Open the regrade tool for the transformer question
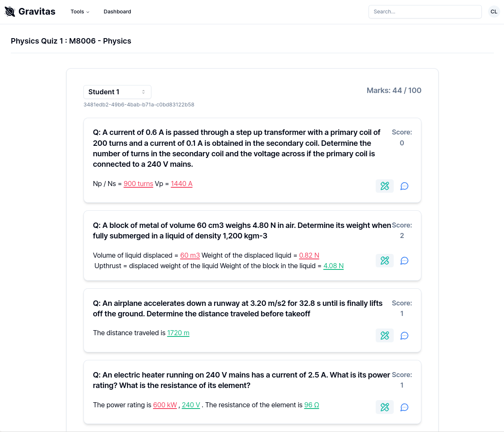 (384, 186)
